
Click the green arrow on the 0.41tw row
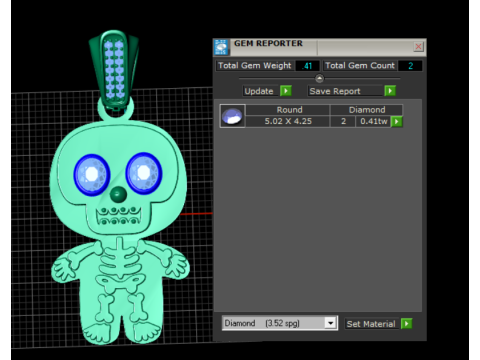click(397, 121)
